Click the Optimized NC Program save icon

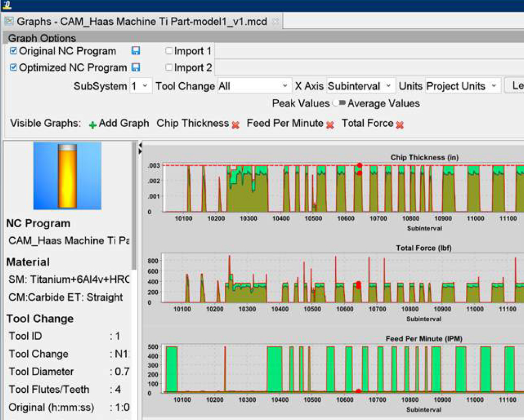point(136,68)
